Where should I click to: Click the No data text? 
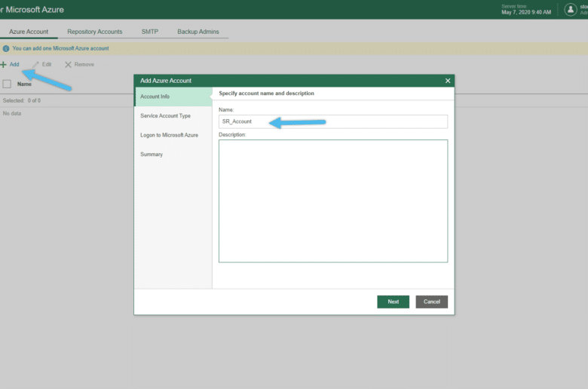coord(12,113)
